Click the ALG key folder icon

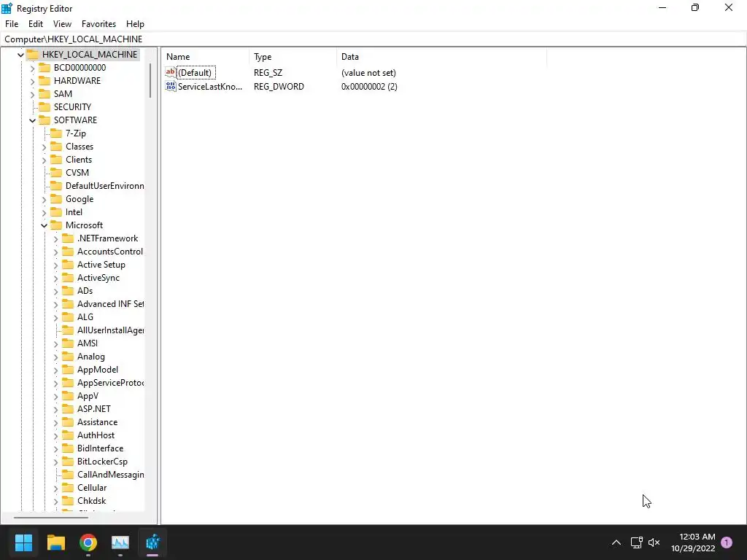[x=68, y=316]
